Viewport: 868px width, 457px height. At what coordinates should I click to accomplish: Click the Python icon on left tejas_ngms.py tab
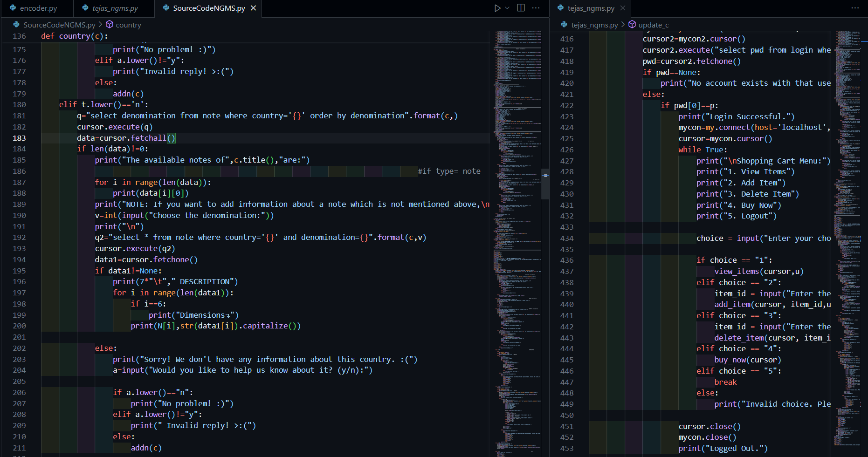pyautogui.click(x=85, y=8)
